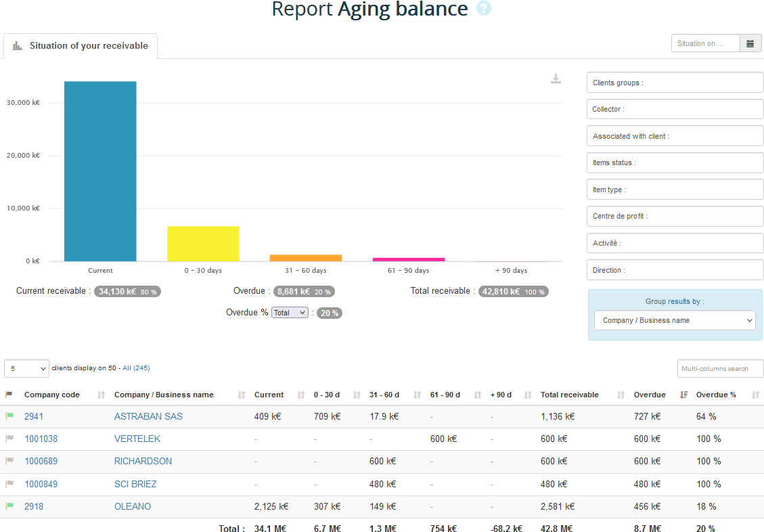This screenshot has width=764, height=532.
Task: Click the bar chart icon in the receivable tab
Action: pos(18,46)
